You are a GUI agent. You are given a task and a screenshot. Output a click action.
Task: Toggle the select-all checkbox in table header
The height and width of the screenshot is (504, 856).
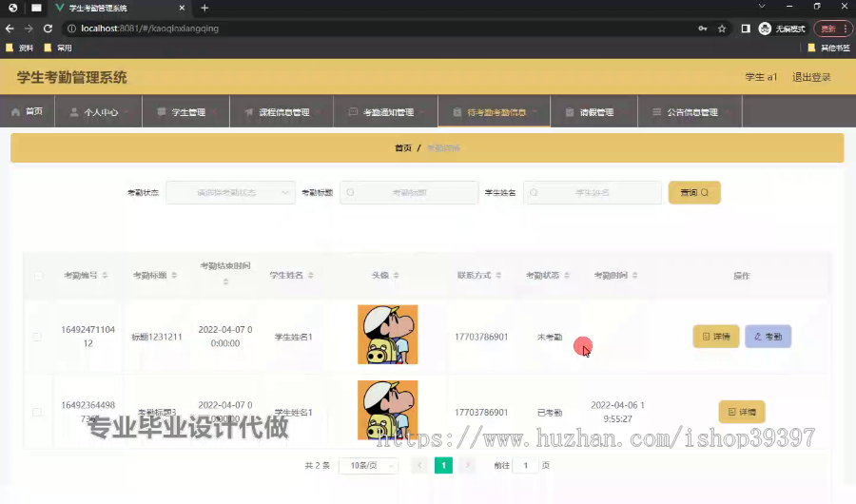click(x=38, y=276)
